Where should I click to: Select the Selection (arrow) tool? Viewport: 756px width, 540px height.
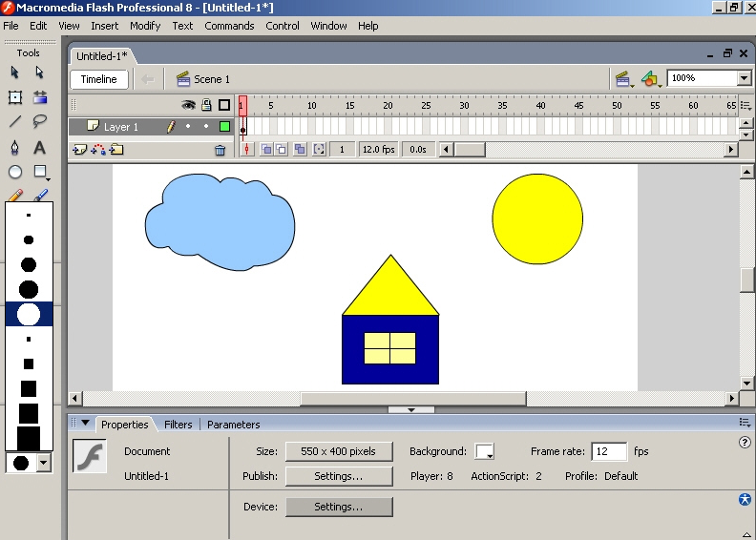[14, 73]
